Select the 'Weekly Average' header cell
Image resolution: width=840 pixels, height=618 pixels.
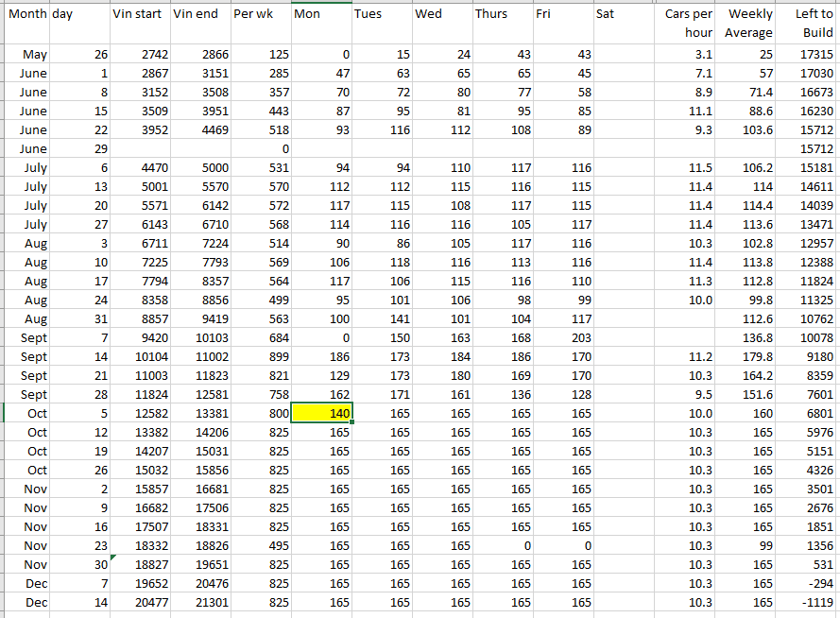(746, 24)
